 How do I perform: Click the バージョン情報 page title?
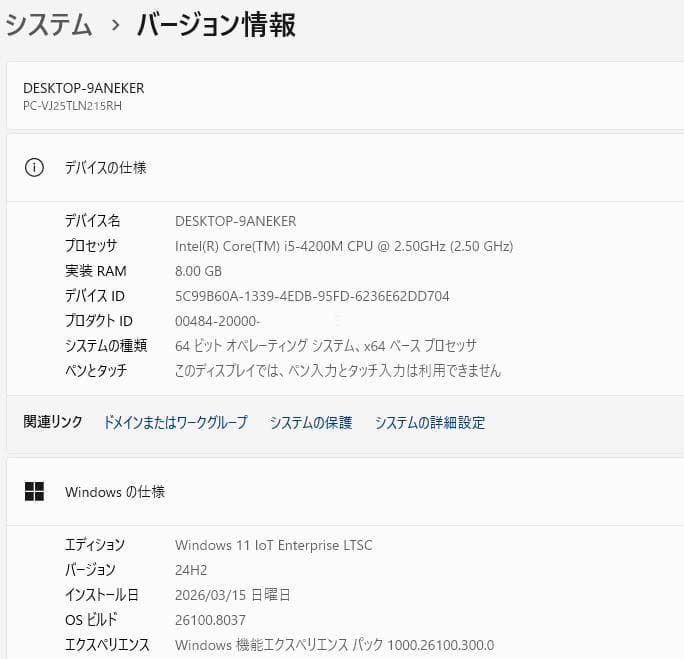pos(216,26)
